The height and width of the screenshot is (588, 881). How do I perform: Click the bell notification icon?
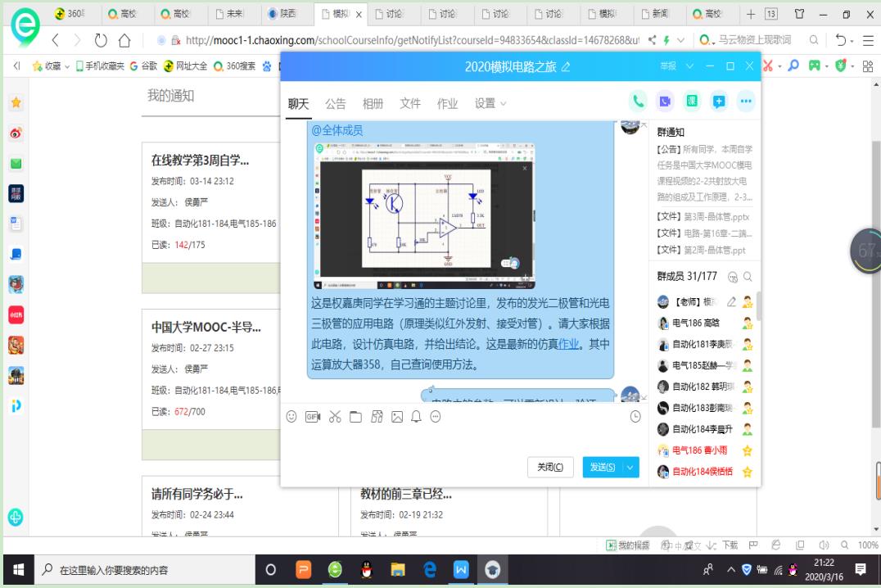tap(416, 417)
